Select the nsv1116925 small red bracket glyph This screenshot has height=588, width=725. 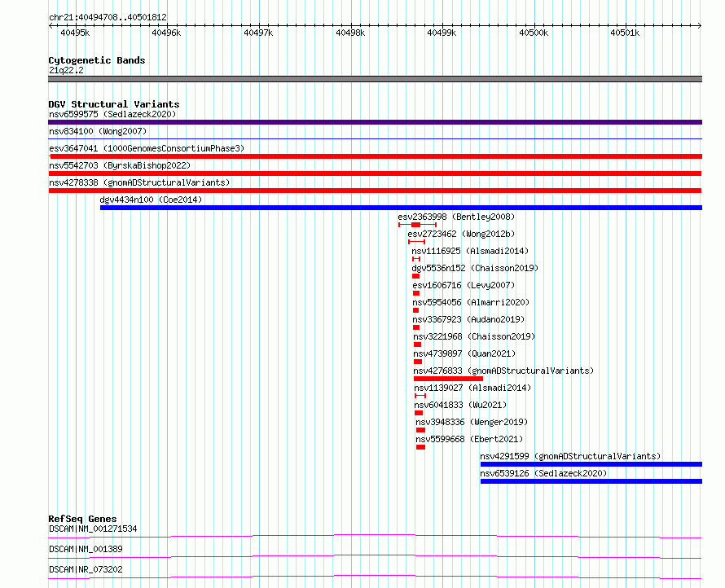(416, 259)
